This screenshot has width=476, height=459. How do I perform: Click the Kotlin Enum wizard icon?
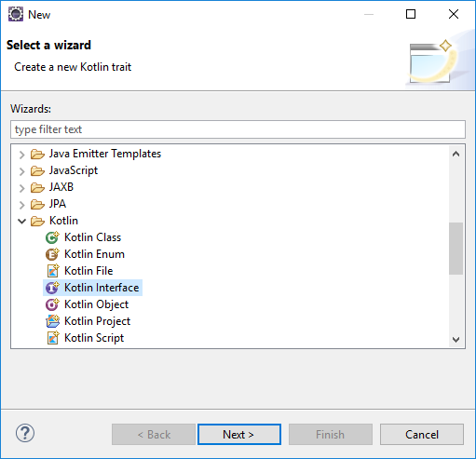tap(52, 254)
